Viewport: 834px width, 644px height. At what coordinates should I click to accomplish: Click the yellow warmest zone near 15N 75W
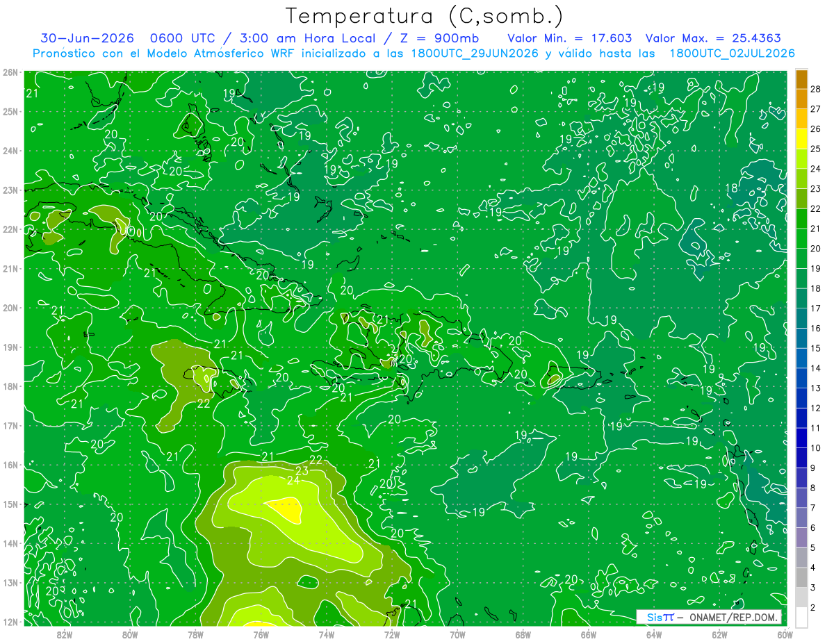click(286, 510)
